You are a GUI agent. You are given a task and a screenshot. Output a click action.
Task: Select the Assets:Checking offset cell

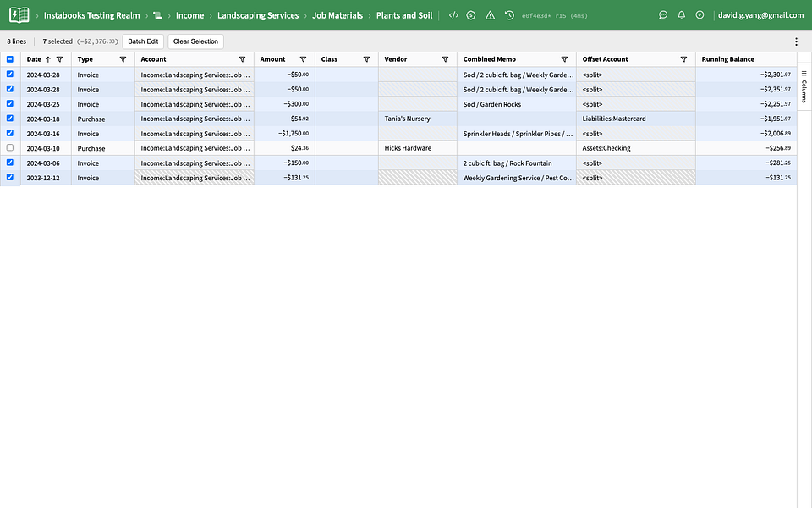click(x=635, y=148)
